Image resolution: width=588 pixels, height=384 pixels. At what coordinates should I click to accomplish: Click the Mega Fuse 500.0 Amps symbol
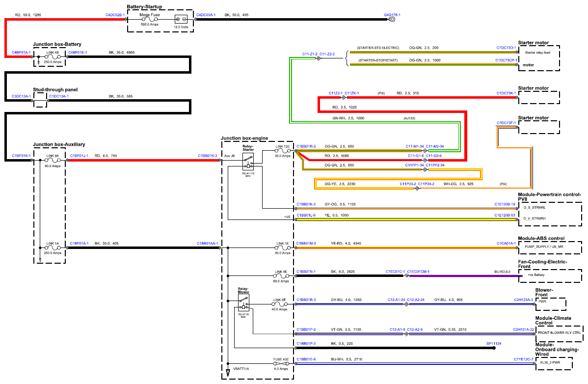[150, 19]
